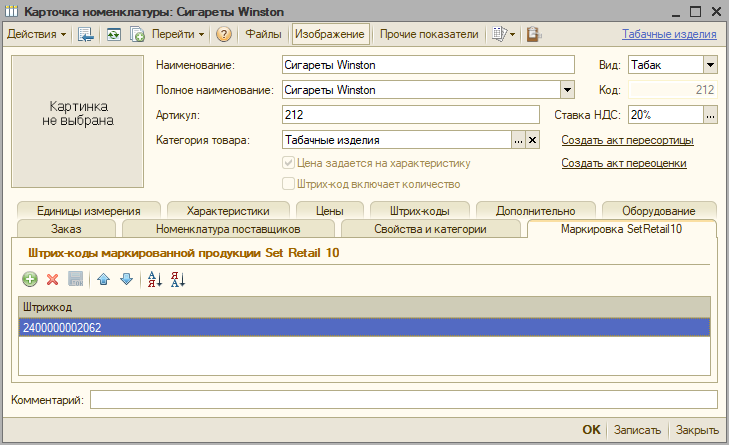Click the Файлы toolbar button
This screenshot has width=729, height=445.
(264, 34)
